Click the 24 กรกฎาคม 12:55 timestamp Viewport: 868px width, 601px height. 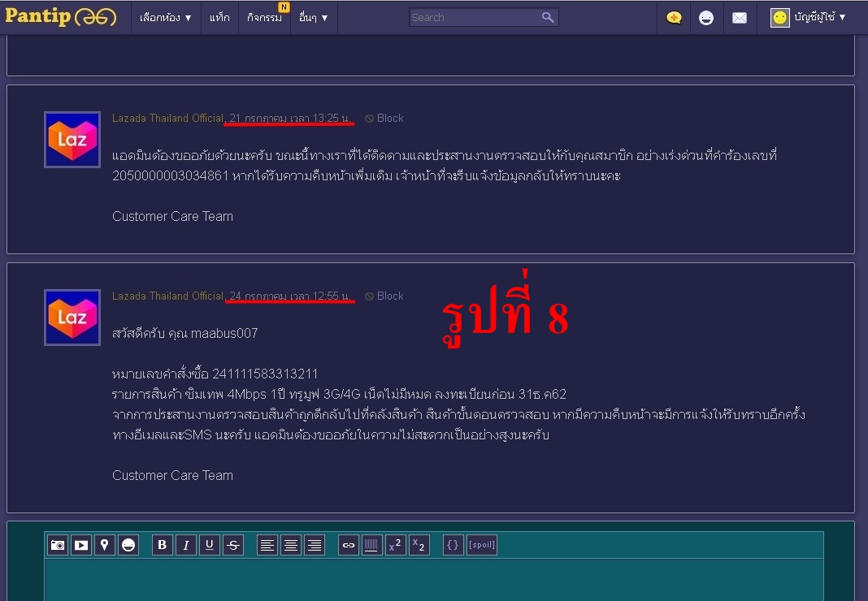pos(290,296)
